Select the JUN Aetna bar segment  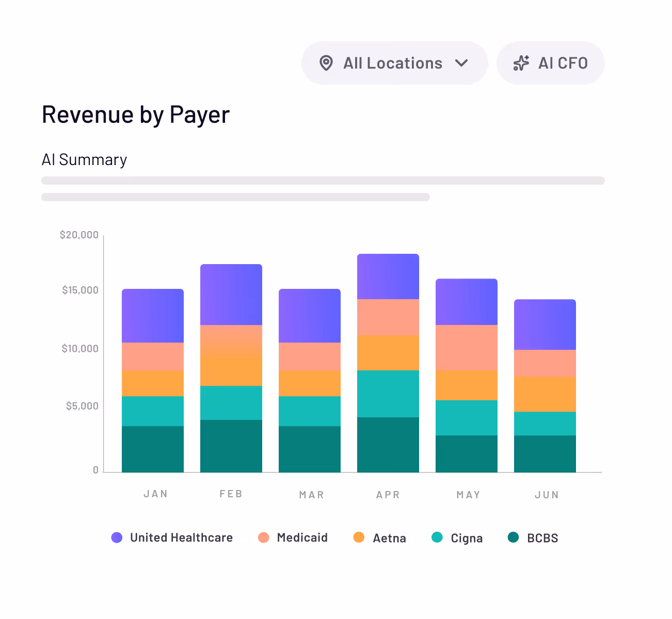(x=545, y=394)
